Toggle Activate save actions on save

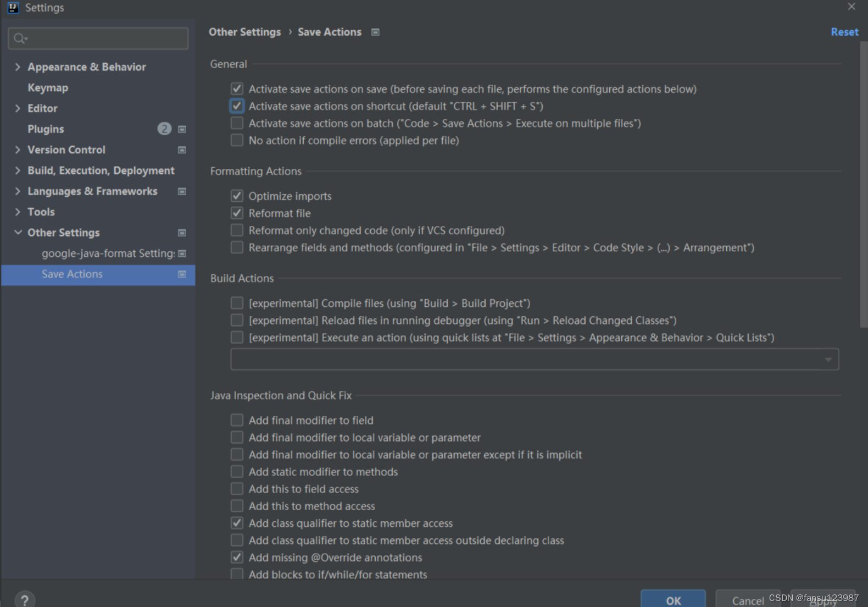click(237, 89)
